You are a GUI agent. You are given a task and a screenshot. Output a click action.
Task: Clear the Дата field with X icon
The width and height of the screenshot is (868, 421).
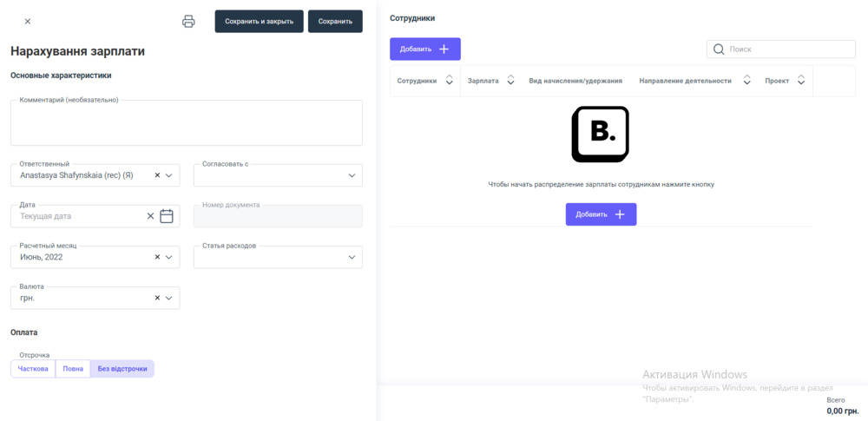coord(150,216)
